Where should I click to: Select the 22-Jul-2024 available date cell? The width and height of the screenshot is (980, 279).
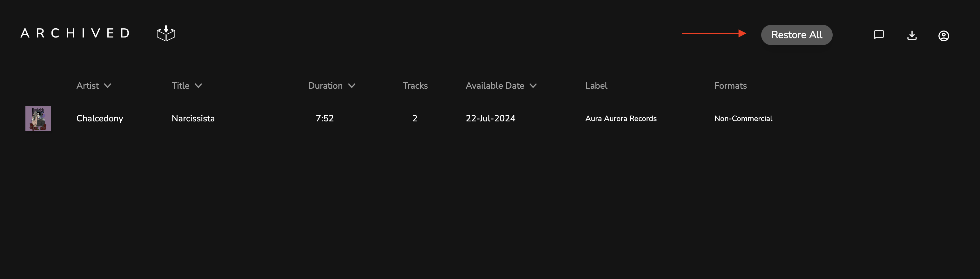490,119
